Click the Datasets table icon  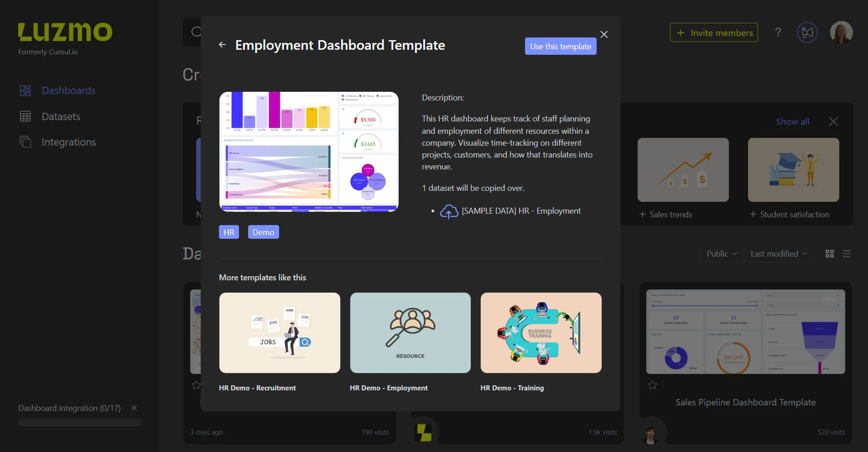coord(25,116)
